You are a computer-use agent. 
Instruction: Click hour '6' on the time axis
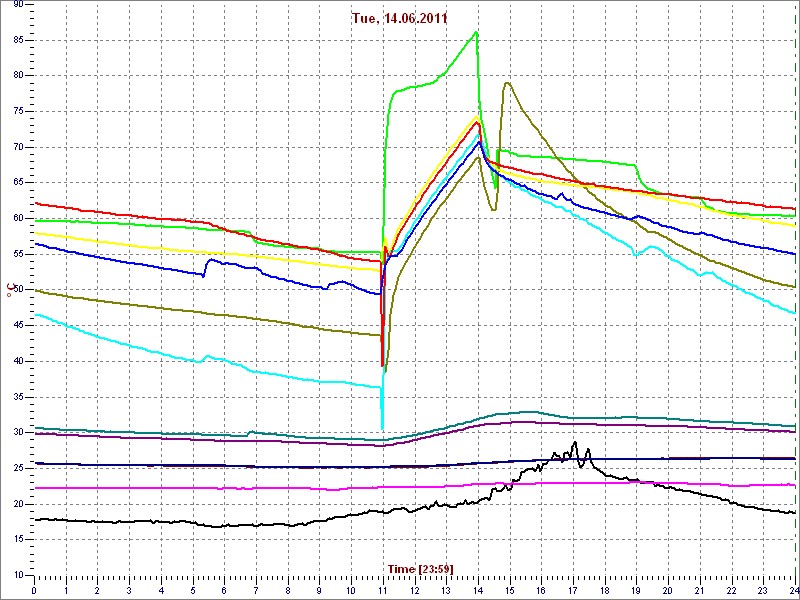point(224,589)
